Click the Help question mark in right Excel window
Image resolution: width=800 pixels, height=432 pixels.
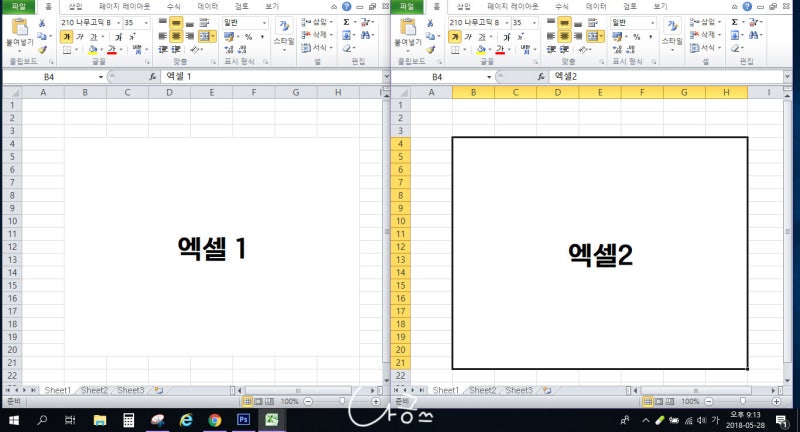[x=747, y=6]
